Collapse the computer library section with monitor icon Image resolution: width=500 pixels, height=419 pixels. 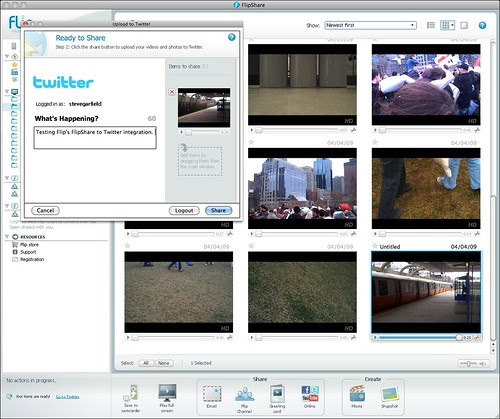pyautogui.click(x=7, y=91)
